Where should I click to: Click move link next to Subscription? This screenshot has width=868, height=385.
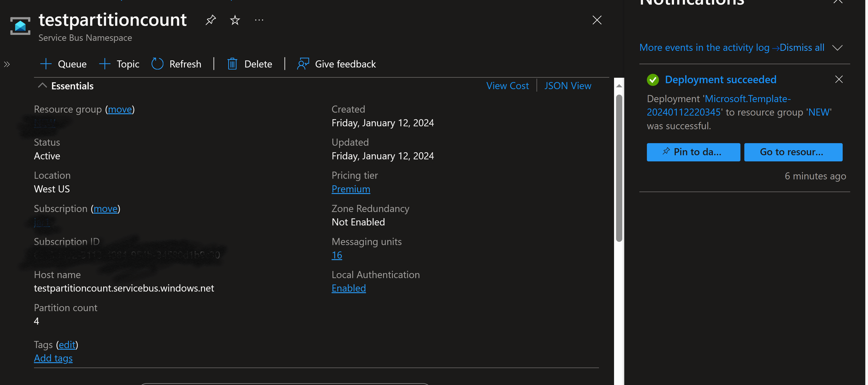(105, 209)
